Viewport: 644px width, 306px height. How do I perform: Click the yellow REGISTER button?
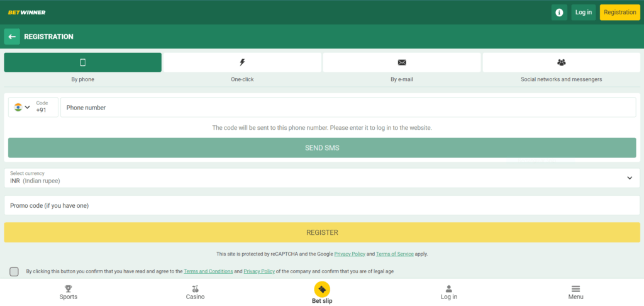[x=322, y=232]
